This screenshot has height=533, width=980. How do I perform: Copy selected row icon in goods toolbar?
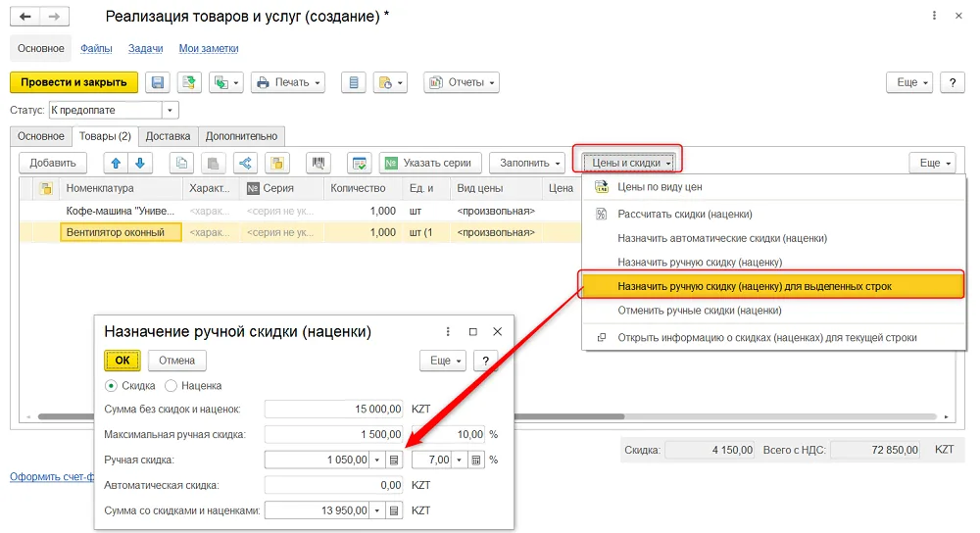pyautogui.click(x=182, y=163)
